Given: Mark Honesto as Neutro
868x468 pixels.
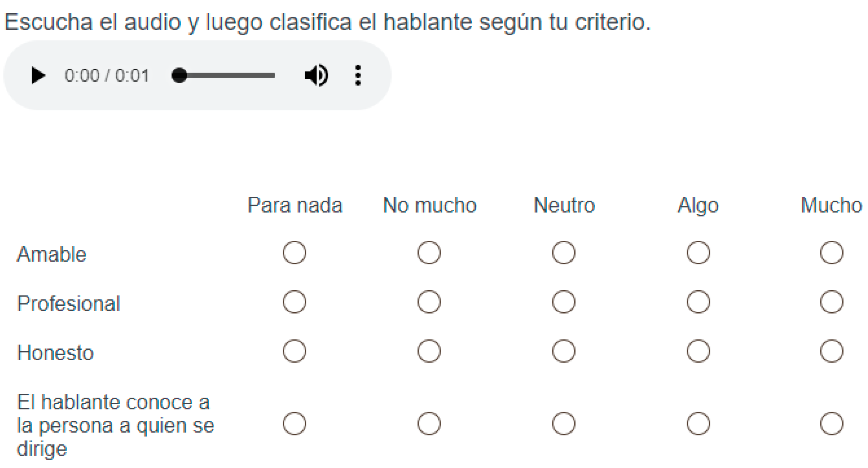Looking at the screenshot, I should click(x=563, y=351).
